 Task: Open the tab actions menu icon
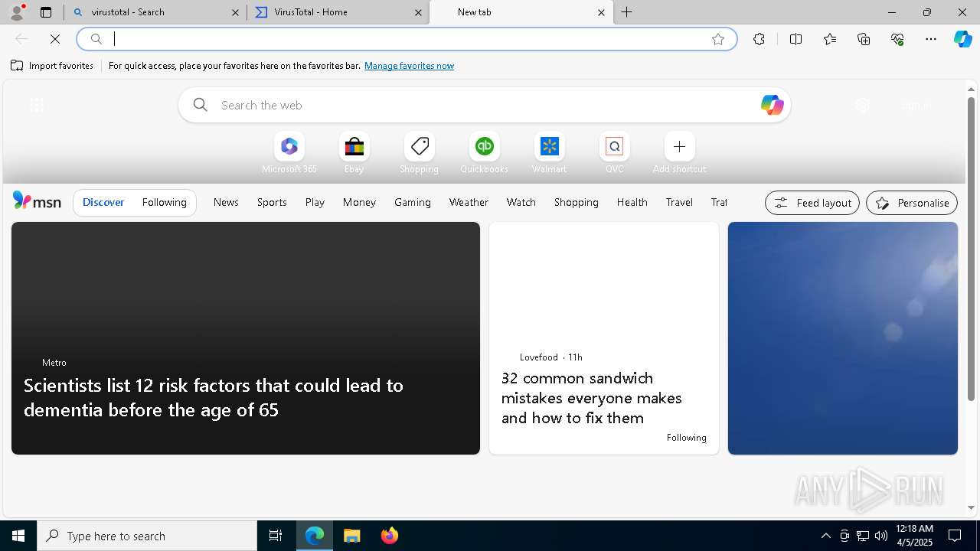(46, 12)
